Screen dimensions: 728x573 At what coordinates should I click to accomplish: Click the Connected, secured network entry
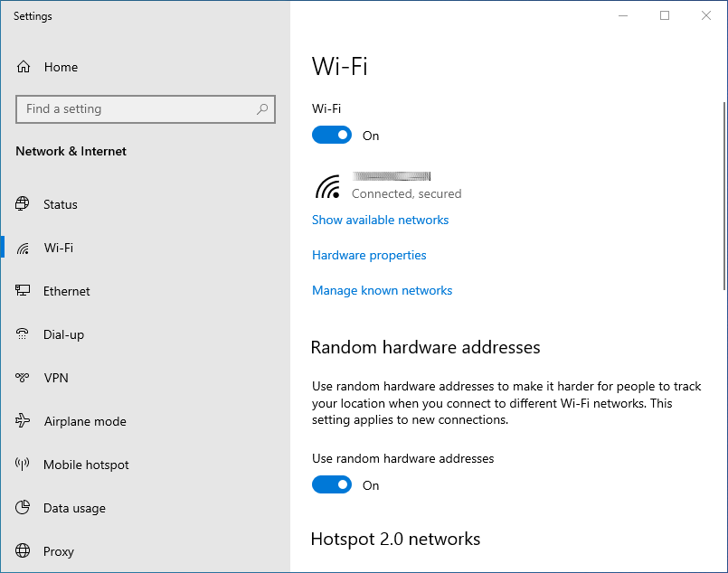pos(389,185)
